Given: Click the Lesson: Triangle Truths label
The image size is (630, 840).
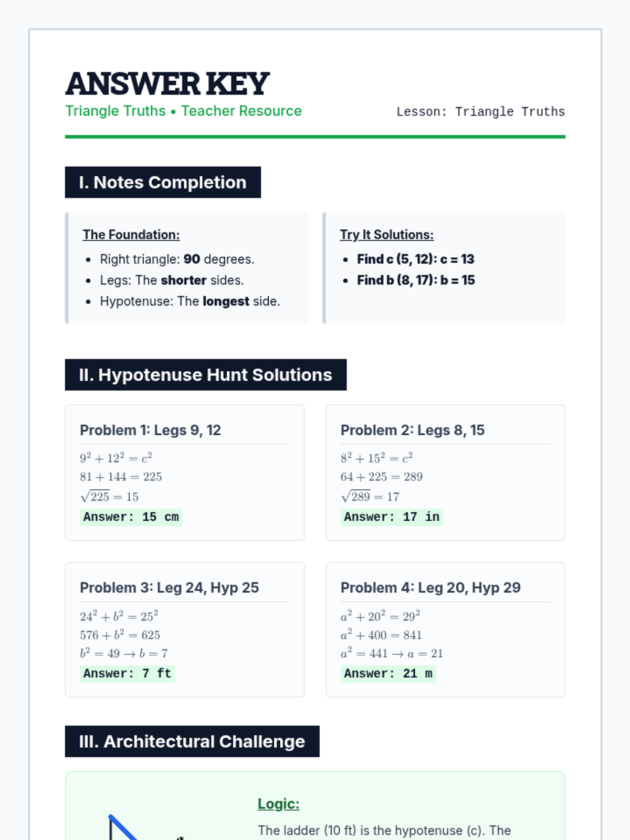Looking at the screenshot, I should click(480, 112).
